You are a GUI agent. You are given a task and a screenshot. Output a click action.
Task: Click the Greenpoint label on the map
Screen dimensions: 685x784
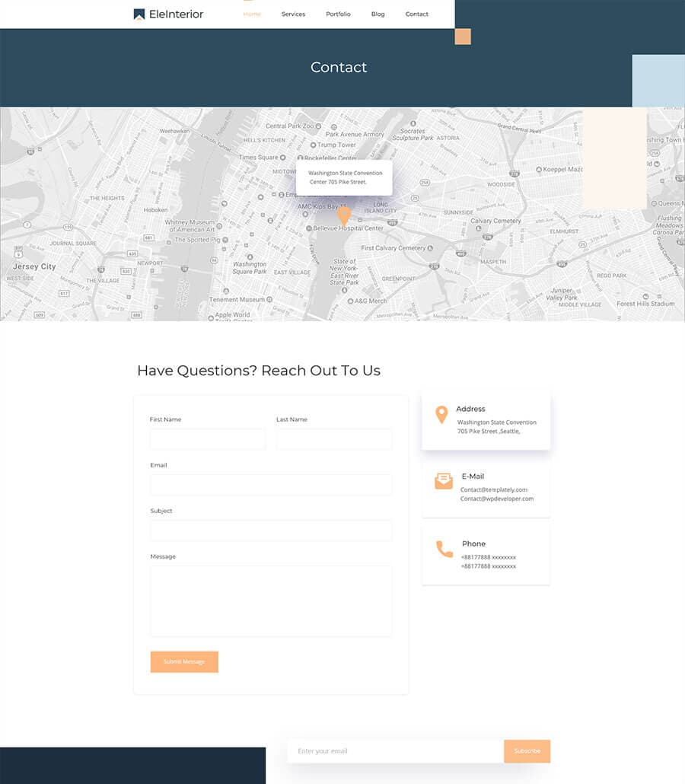coord(399,279)
